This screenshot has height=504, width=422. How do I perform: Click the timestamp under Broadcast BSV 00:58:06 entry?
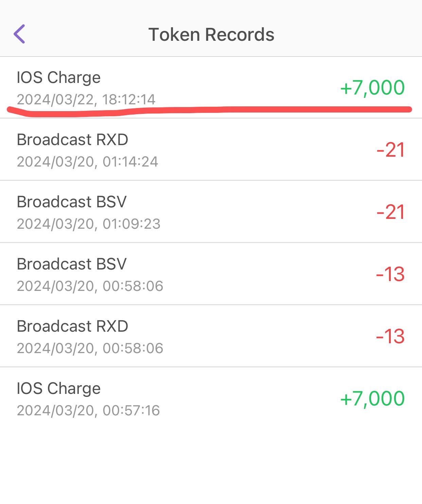tap(90, 286)
